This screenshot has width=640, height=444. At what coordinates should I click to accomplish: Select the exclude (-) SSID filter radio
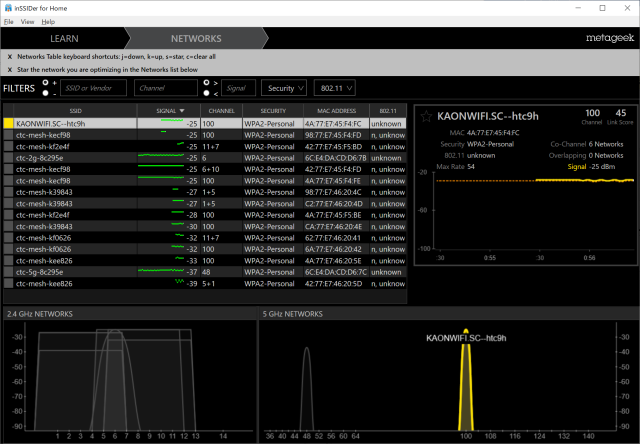[45, 93]
